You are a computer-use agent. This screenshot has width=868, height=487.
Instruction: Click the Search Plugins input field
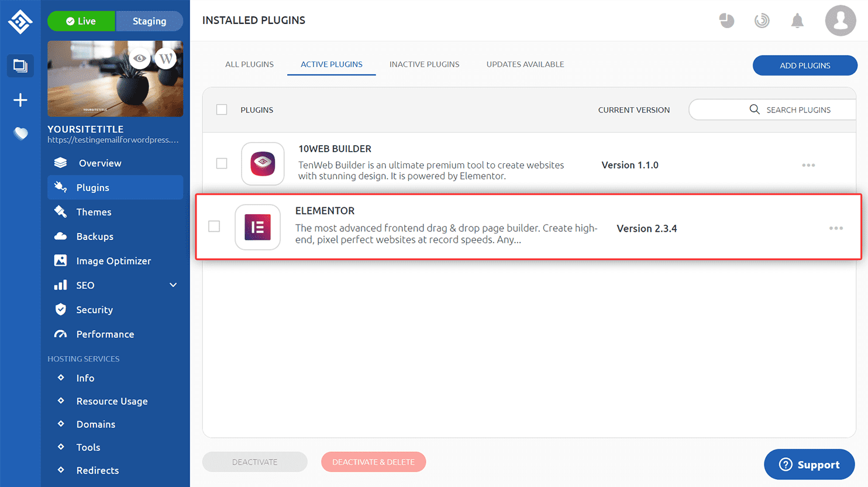(772, 109)
